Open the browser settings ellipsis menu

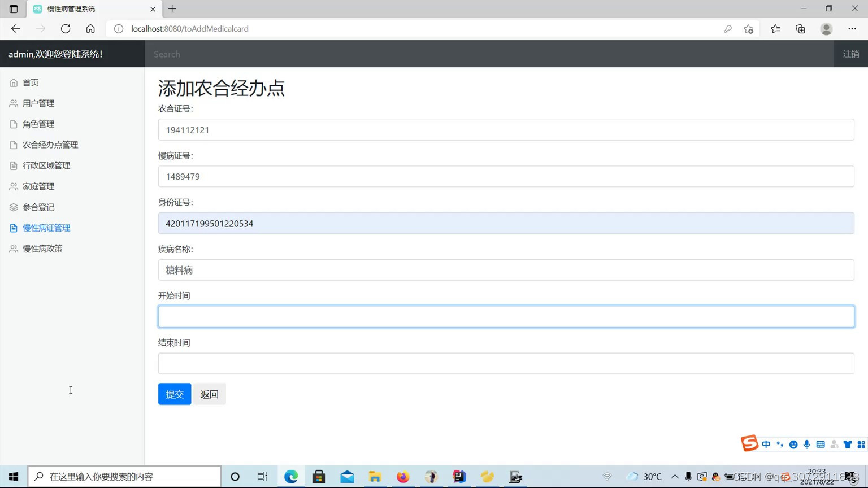(852, 29)
